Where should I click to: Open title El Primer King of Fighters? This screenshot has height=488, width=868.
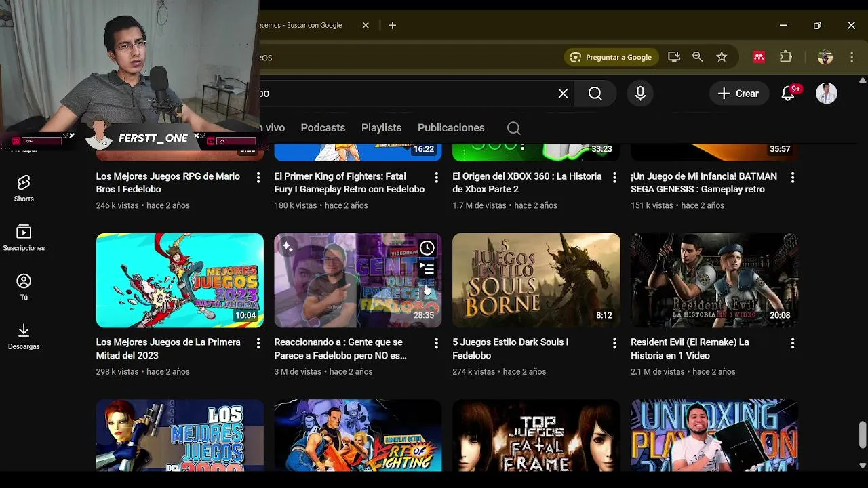349,182
